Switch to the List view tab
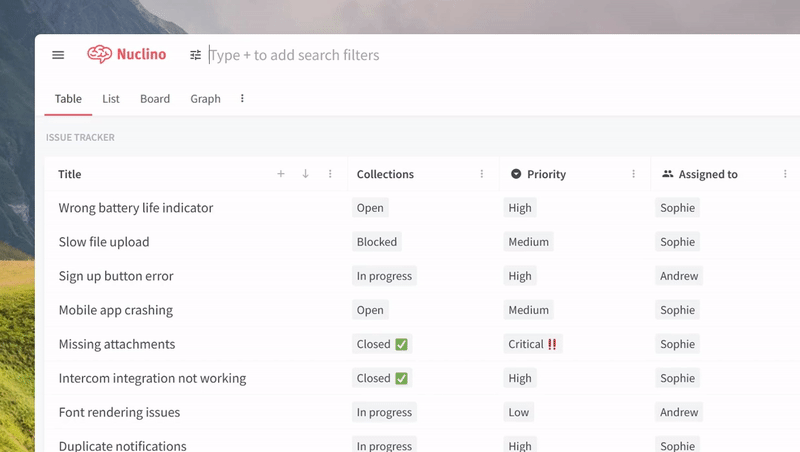Viewport: 800px width, 452px height. pyautogui.click(x=111, y=99)
